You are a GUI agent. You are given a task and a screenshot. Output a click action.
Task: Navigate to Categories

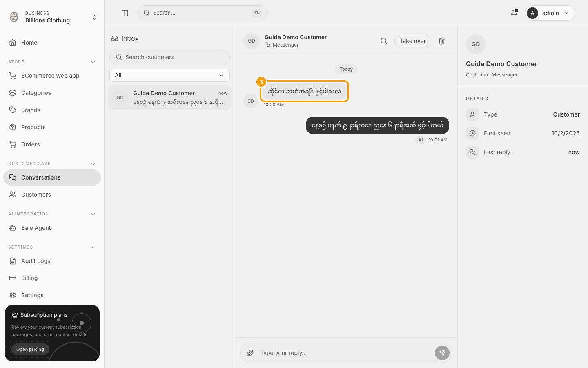(x=52, y=93)
